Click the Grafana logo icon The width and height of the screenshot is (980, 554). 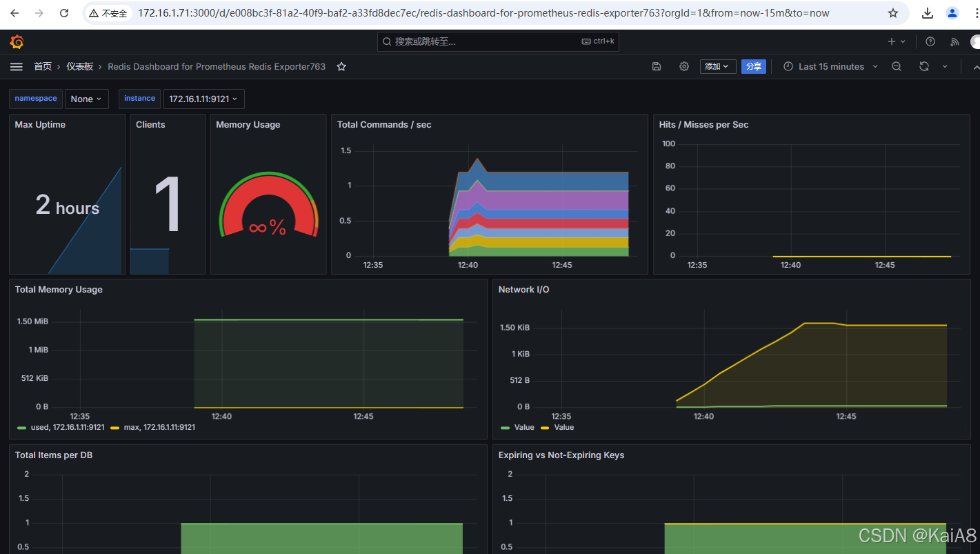click(17, 42)
